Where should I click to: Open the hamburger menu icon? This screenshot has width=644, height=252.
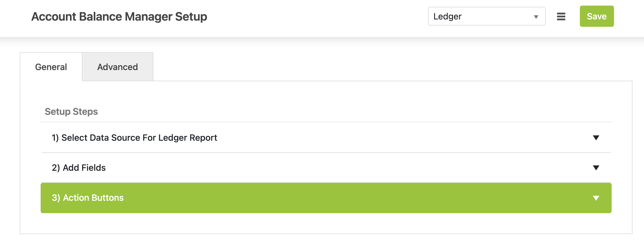[x=561, y=16]
